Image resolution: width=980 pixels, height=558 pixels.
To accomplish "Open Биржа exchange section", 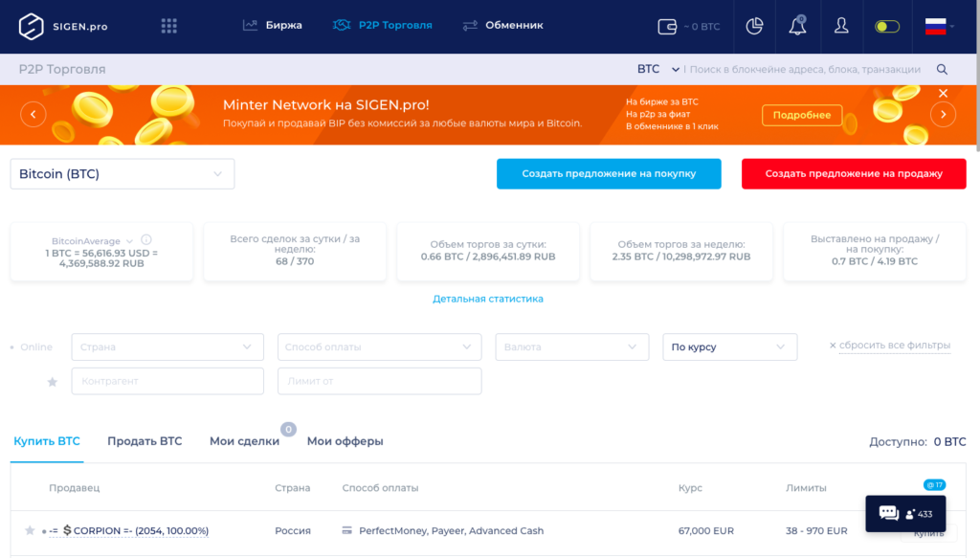I will tap(272, 26).
